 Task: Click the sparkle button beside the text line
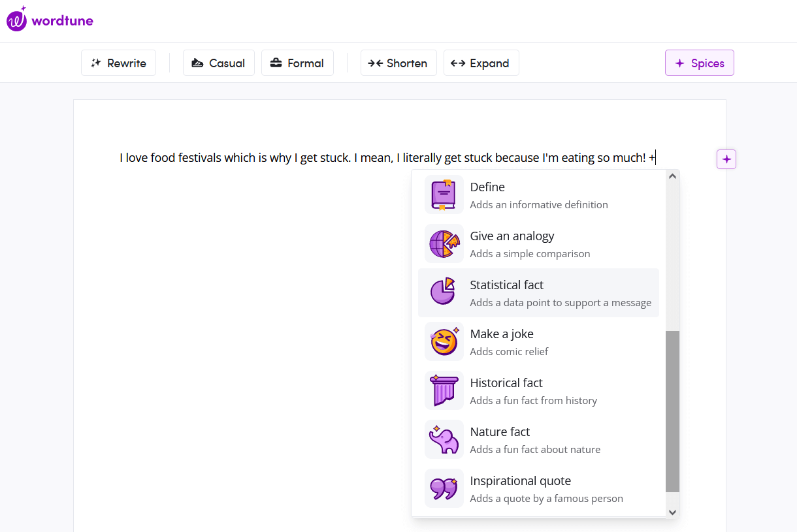tap(726, 159)
